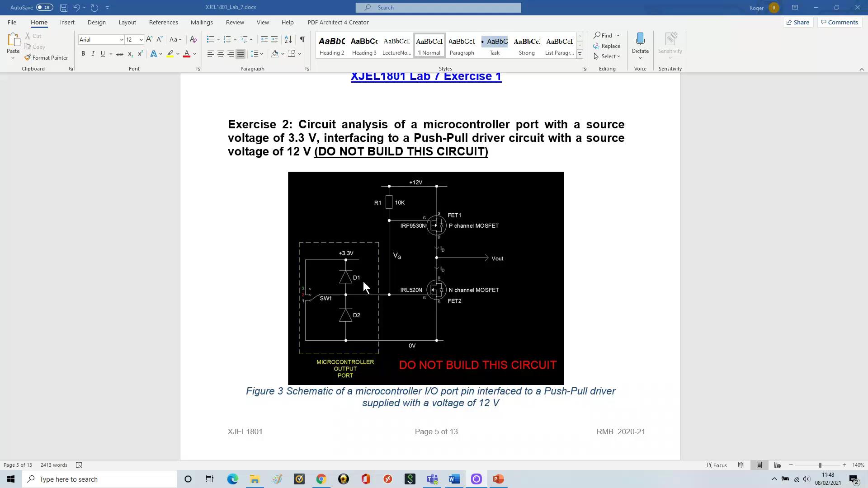
Task: Apply subscript formatting
Action: (130, 54)
